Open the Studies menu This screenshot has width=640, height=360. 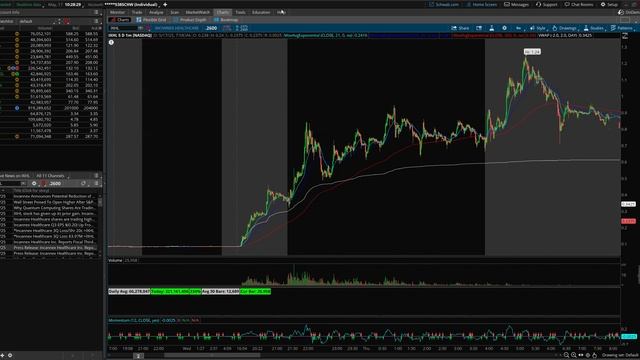(594, 28)
